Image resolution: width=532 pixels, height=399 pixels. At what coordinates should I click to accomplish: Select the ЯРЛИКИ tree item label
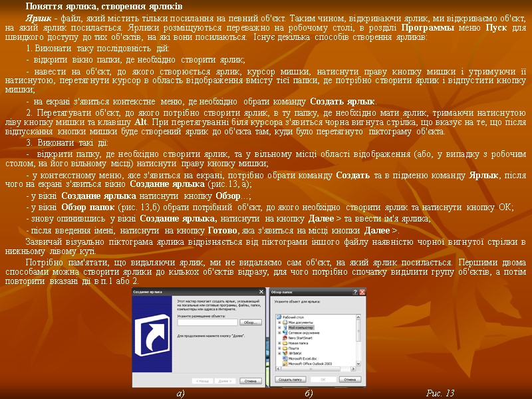295,354
